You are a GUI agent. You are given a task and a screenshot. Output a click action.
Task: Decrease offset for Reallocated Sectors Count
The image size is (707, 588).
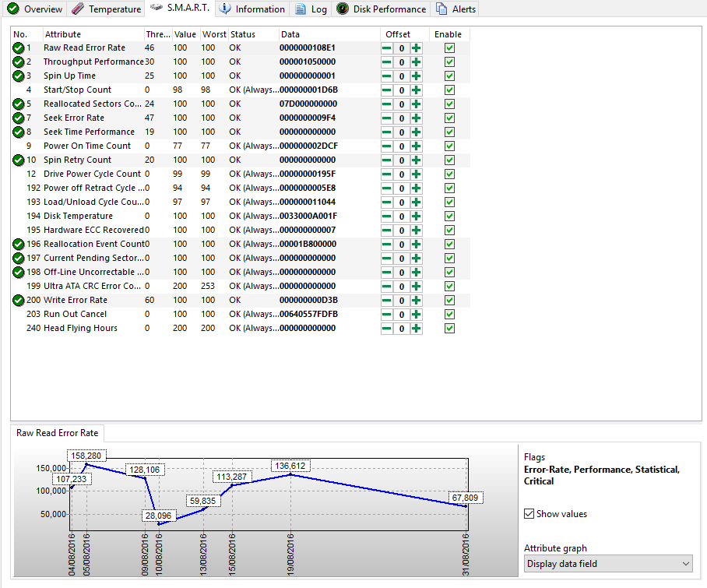click(x=387, y=104)
